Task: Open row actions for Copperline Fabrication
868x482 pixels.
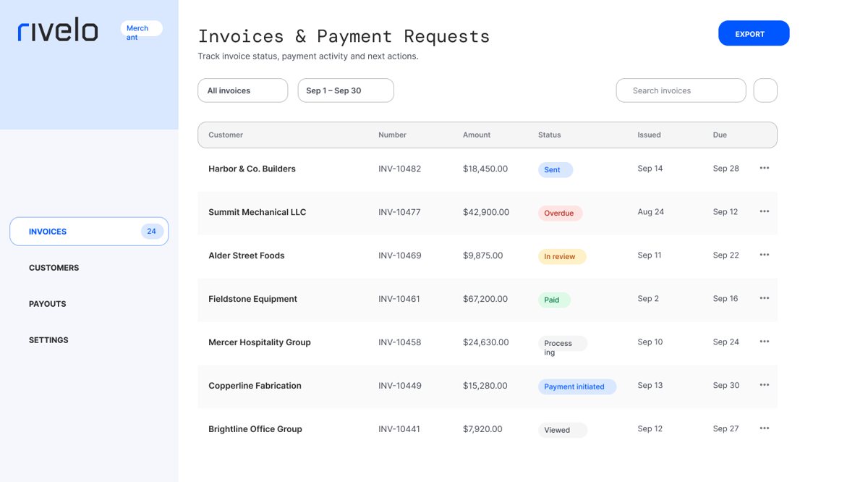Action: coord(764,385)
